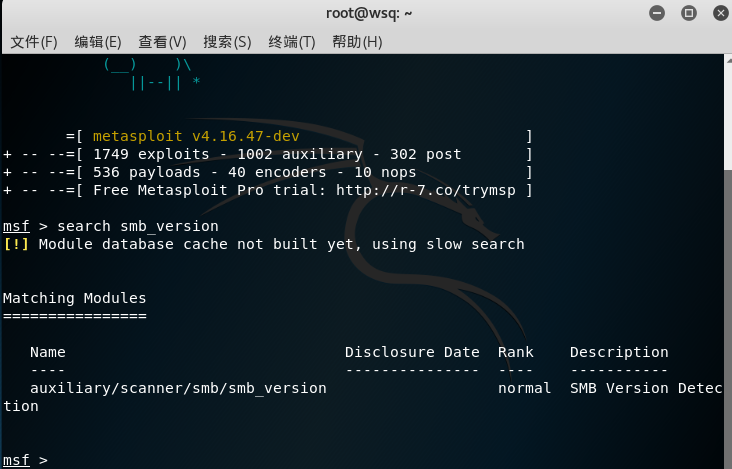Click the last empty msf prompt

tap(25, 460)
